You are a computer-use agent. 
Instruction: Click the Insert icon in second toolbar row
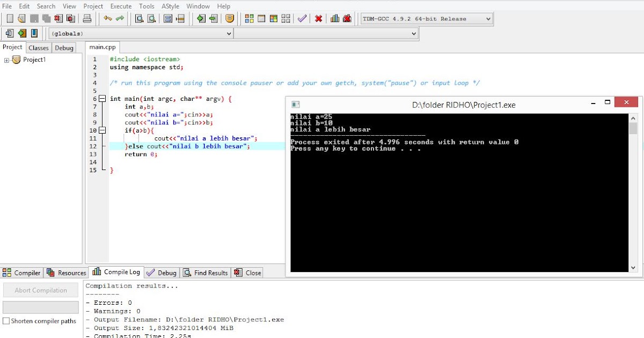(x=10, y=33)
